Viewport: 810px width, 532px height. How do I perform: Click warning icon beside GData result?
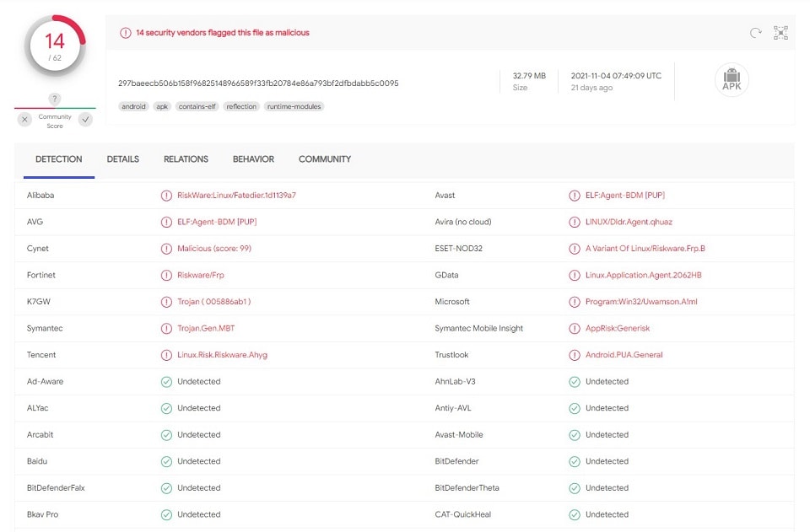575,276
